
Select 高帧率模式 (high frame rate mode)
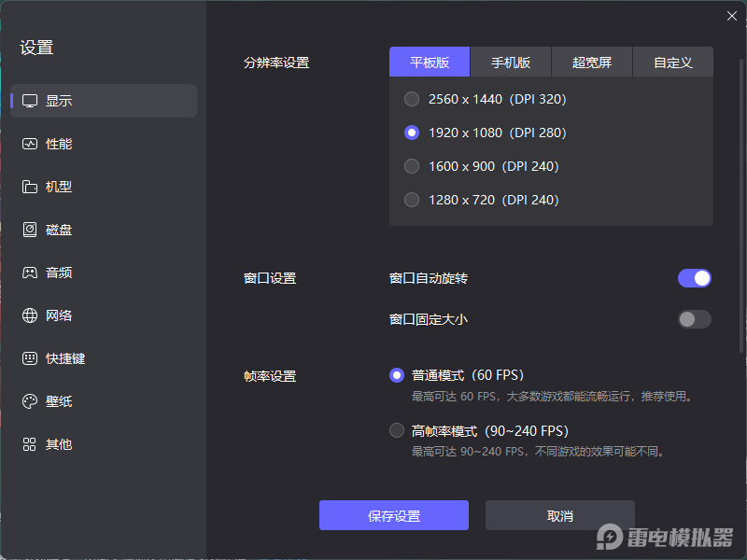coord(396,430)
